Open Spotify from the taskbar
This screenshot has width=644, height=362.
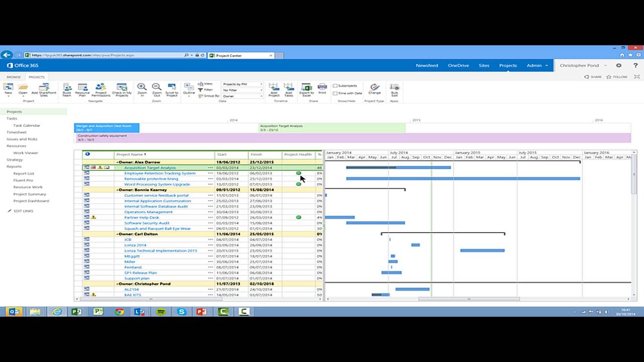[x=161, y=312]
